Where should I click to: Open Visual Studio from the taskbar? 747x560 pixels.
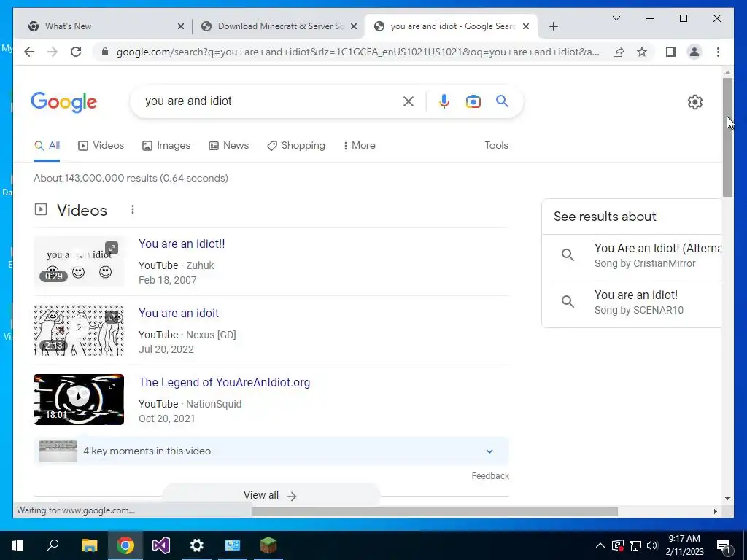161,545
